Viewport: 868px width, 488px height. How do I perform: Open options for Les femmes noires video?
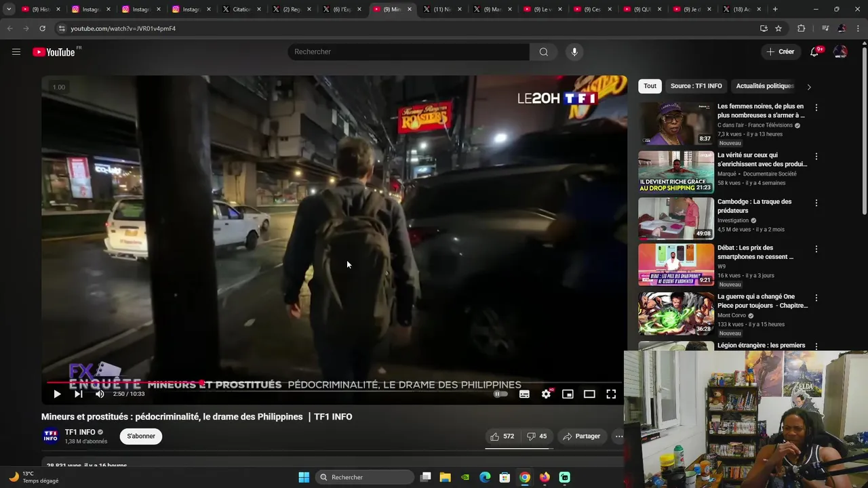coord(816,108)
